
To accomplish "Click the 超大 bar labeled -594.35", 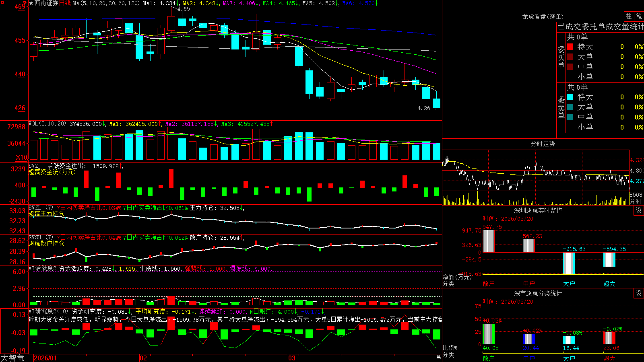I will [x=609, y=259].
